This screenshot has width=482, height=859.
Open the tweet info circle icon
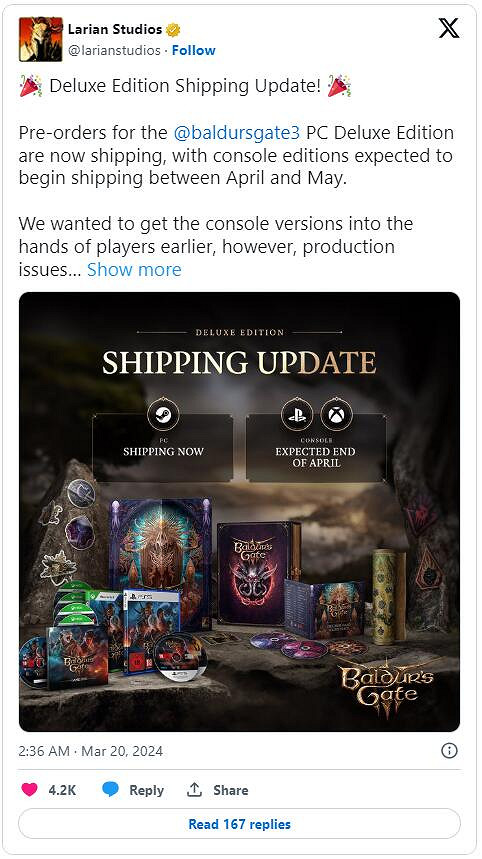(449, 751)
